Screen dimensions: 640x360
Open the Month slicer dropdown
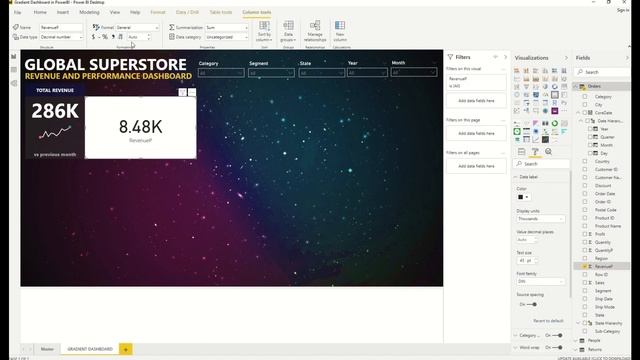click(414, 72)
